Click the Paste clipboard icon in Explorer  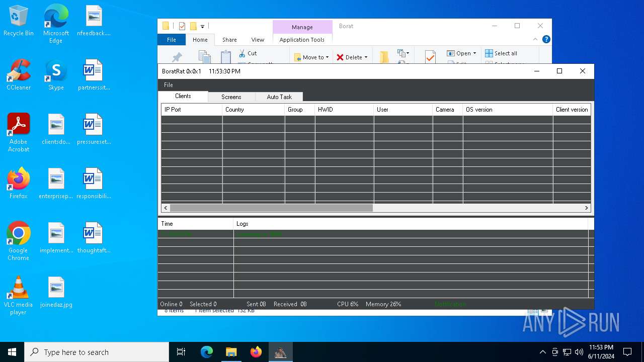tap(226, 57)
